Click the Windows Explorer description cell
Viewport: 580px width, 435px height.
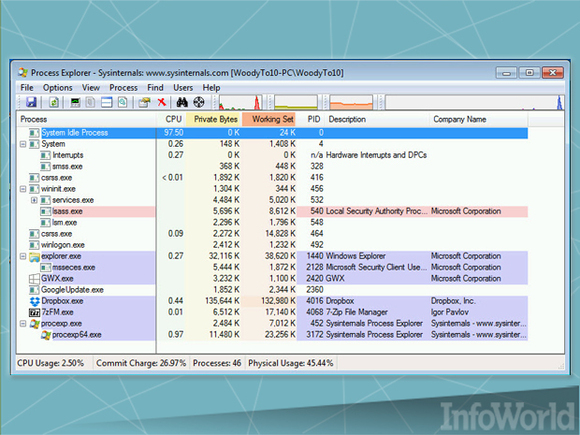(x=355, y=256)
